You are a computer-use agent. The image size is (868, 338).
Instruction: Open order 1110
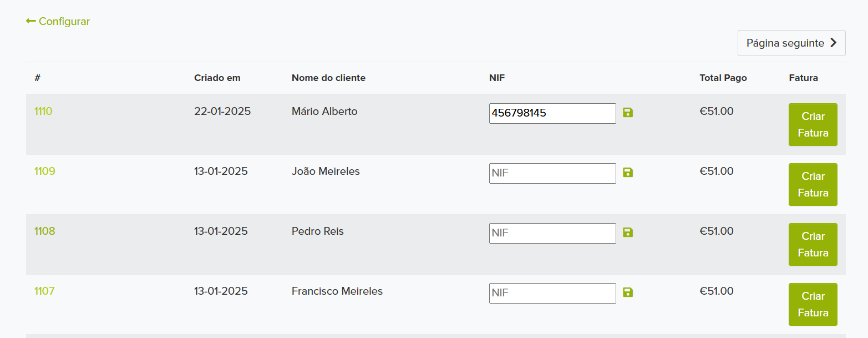click(43, 111)
